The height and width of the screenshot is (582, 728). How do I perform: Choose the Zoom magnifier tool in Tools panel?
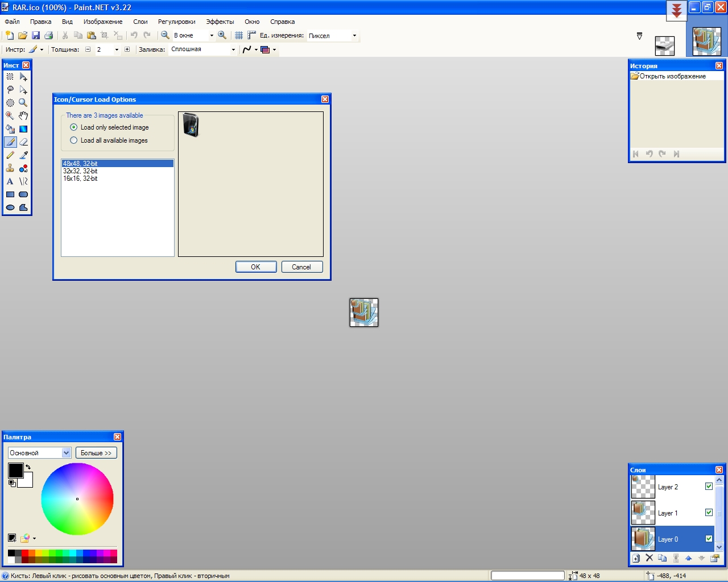pos(23,103)
